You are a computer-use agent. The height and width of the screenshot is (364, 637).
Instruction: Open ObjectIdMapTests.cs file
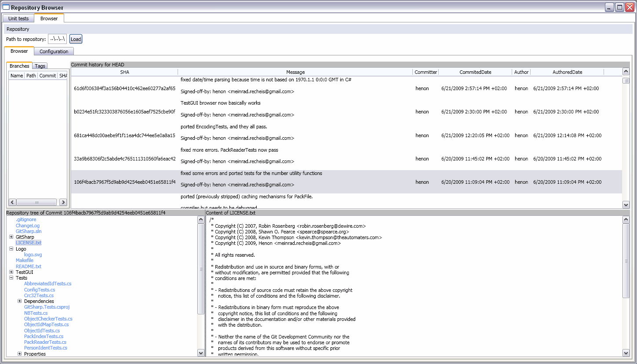(x=47, y=324)
